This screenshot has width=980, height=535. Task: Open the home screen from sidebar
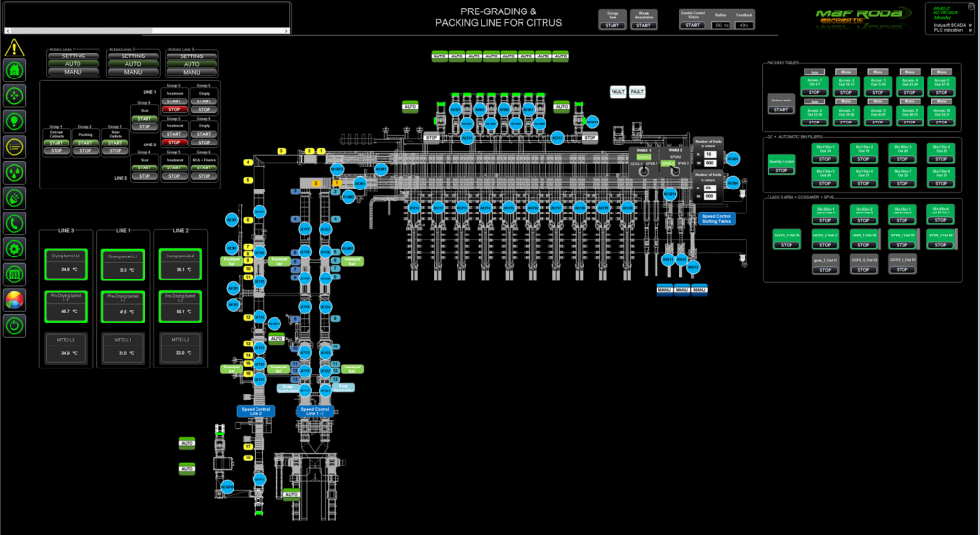click(x=13, y=70)
